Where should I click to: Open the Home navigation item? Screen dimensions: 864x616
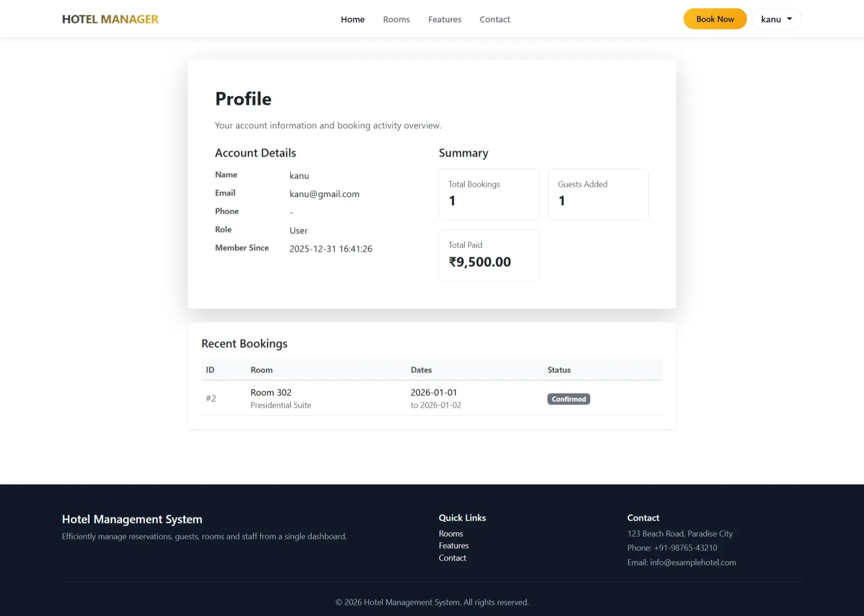[x=352, y=19]
